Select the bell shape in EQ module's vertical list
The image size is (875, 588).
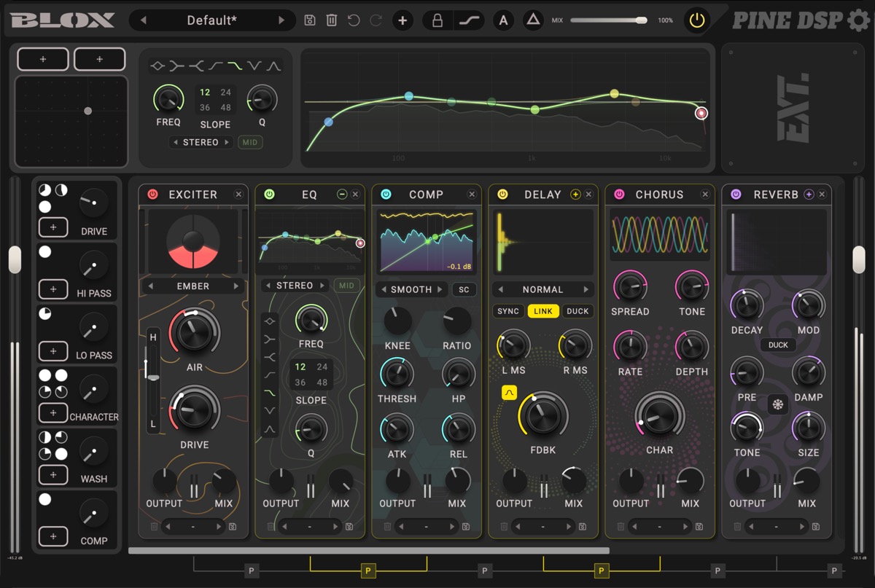point(271,321)
